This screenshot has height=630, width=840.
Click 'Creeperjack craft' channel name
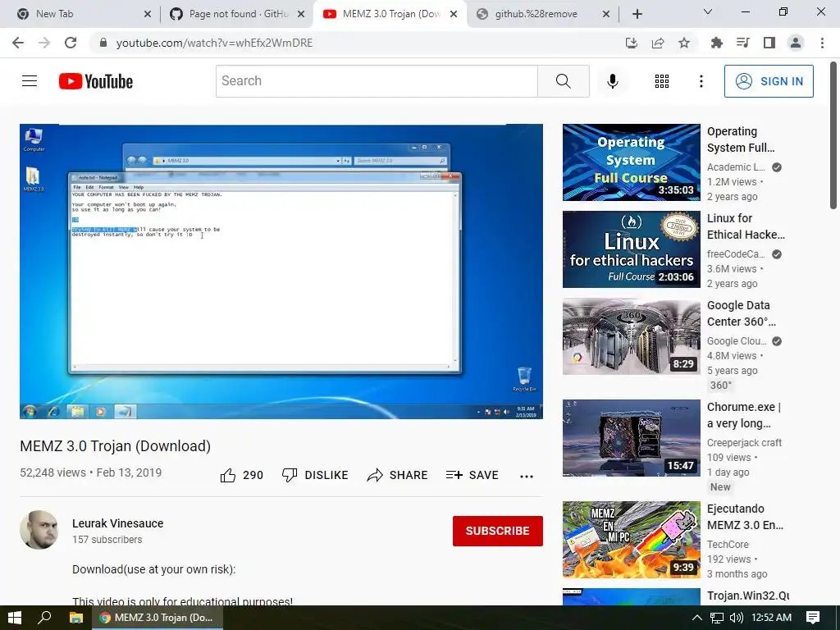point(744,442)
